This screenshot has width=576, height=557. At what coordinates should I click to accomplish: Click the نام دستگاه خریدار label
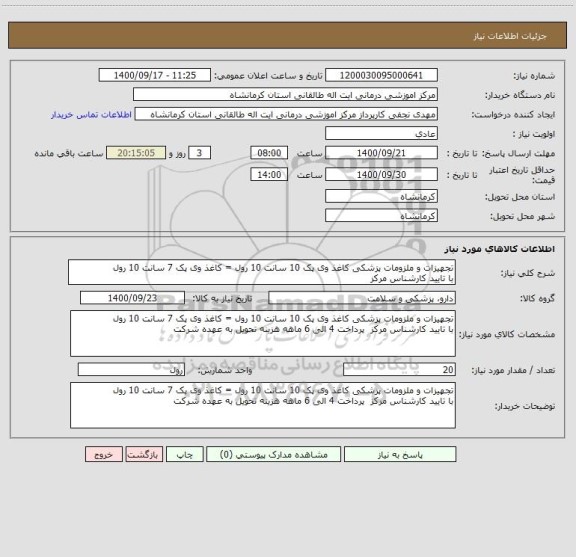click(x=520, y=95)
